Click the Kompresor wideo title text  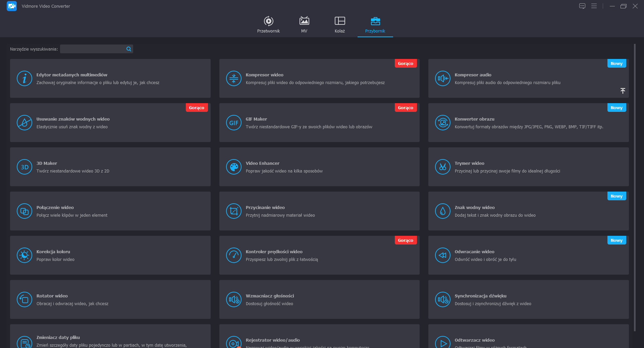point(265,75)
